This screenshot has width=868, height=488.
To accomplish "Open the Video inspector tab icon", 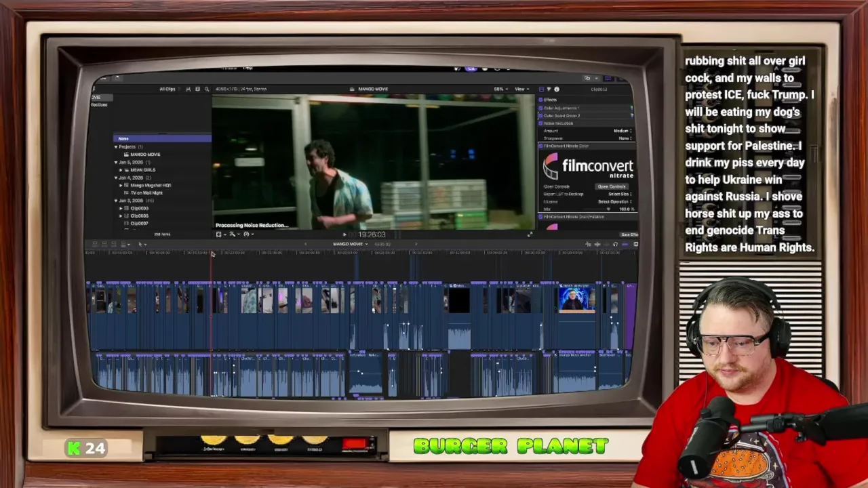I will 541,89.
